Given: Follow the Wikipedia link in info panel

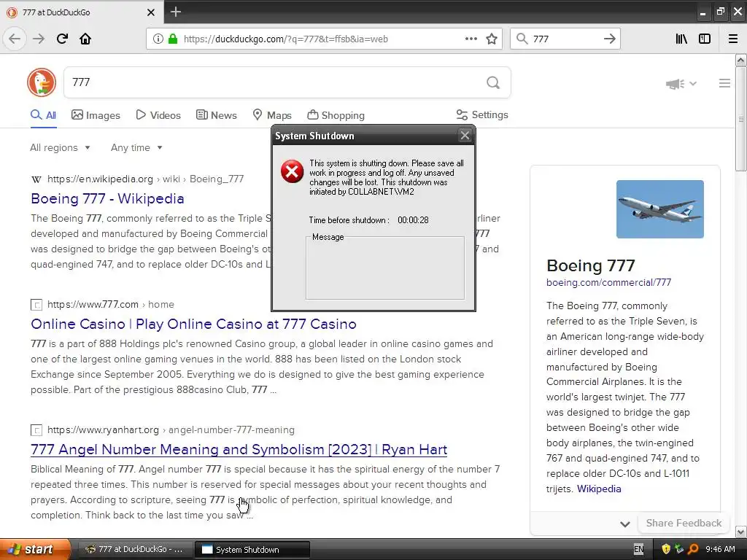Looking at the screenshot, I should [599, 489].
